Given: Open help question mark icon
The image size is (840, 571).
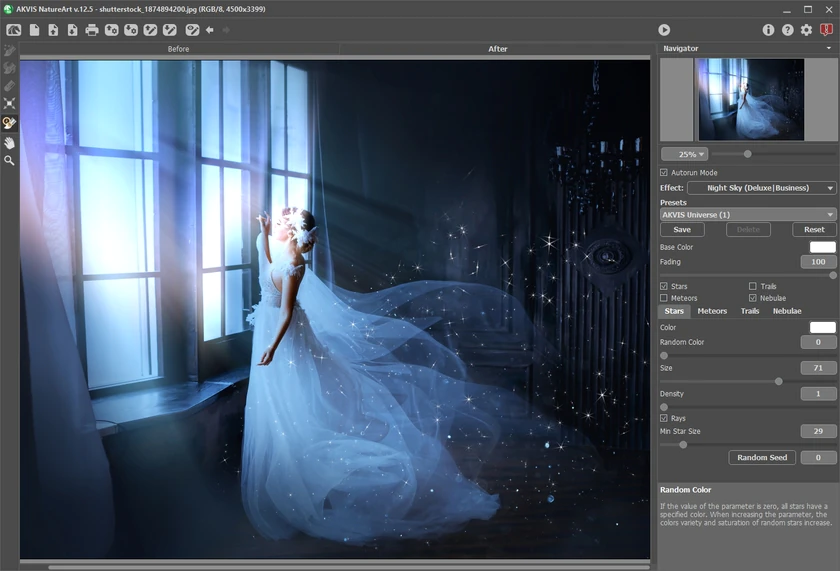Looking at the screenshot, I should click(x=788, y=30).
